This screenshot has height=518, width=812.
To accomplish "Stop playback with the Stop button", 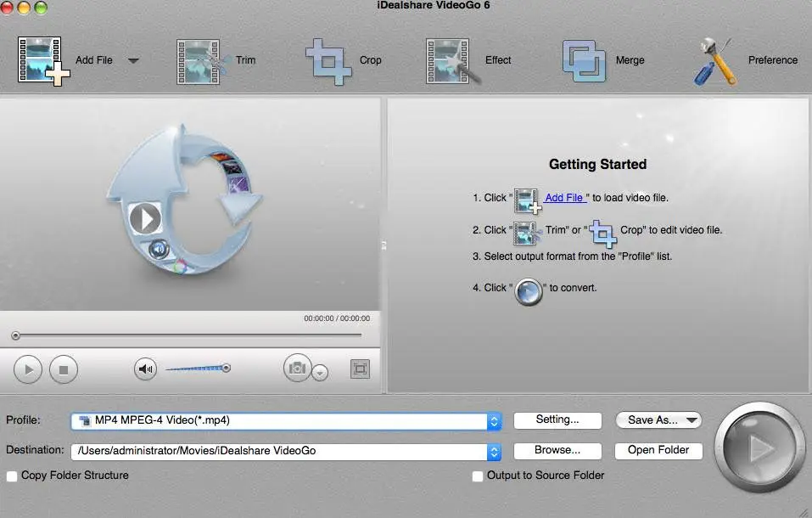I will (x=64, y=369).
